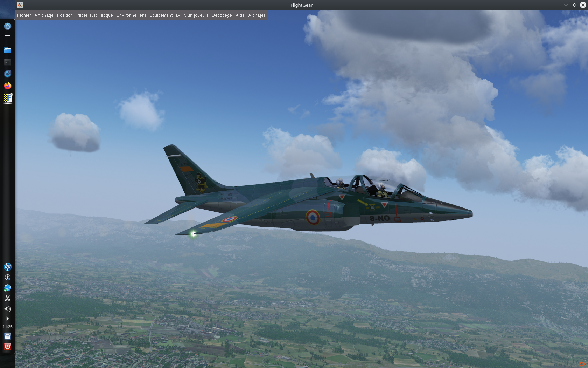
Task: Expand hidden system tray icons arrow
Action: coord(8,319)
